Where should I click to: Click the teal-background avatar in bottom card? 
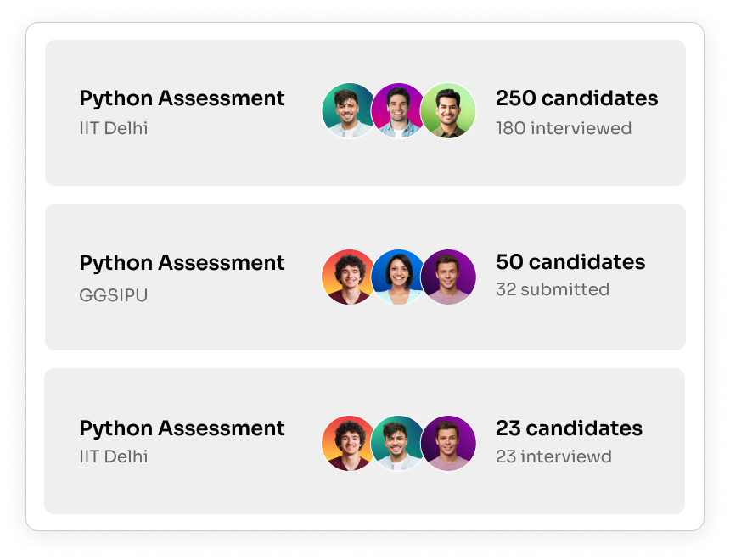398,443
